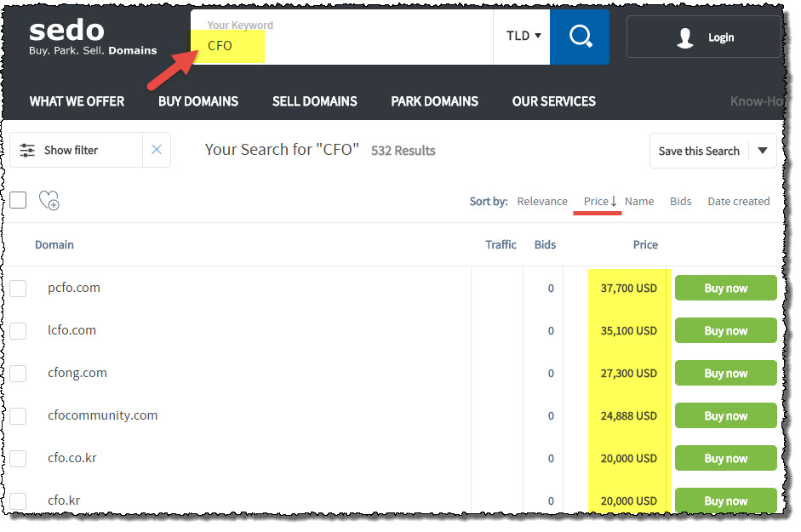This screenshot has width=801, height=532.
Task: Sort results by Price
Action: click(x=600, y=202)
